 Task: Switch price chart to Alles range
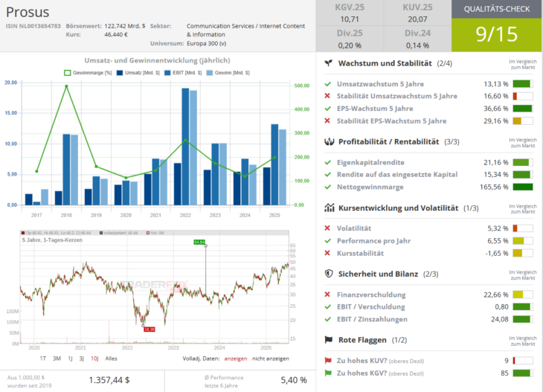coord(111,359)
